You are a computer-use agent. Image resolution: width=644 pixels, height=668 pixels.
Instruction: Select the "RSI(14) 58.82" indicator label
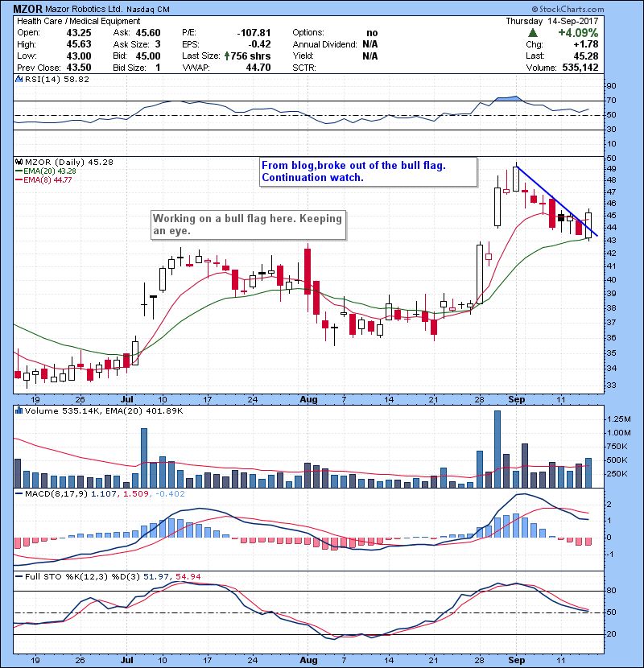[57, 79]
